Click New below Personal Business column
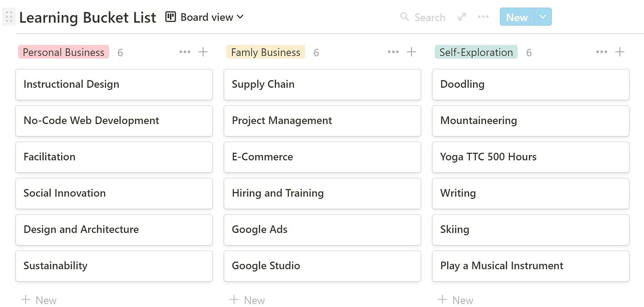Viewport: 644px width, 307px height. pos(39,300)
